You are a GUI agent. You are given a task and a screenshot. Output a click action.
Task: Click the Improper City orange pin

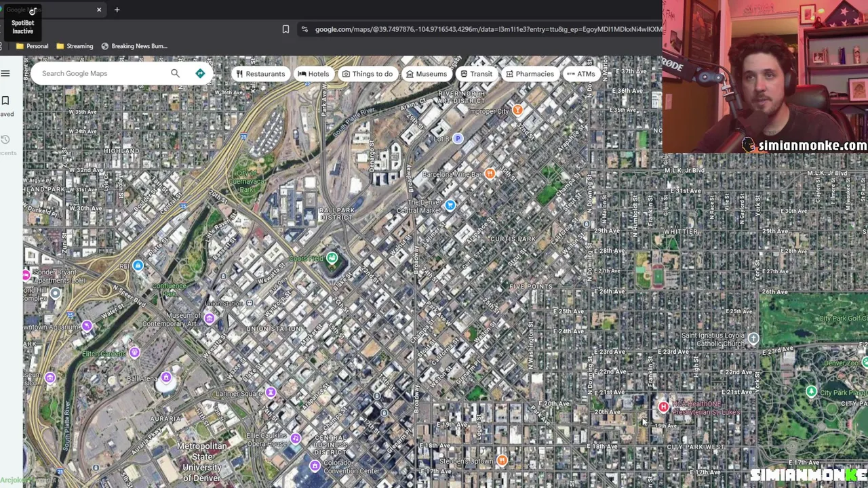[x=517, y=110]
